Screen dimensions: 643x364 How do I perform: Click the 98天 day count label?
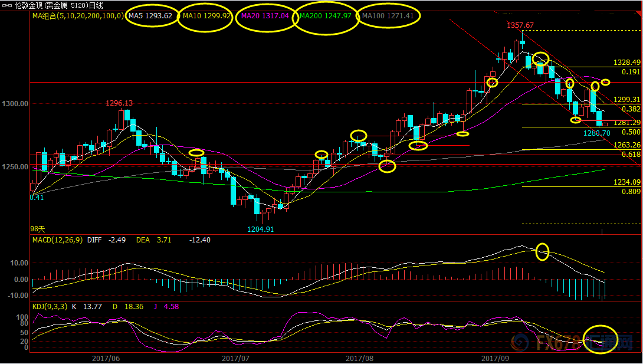[38, 229]
